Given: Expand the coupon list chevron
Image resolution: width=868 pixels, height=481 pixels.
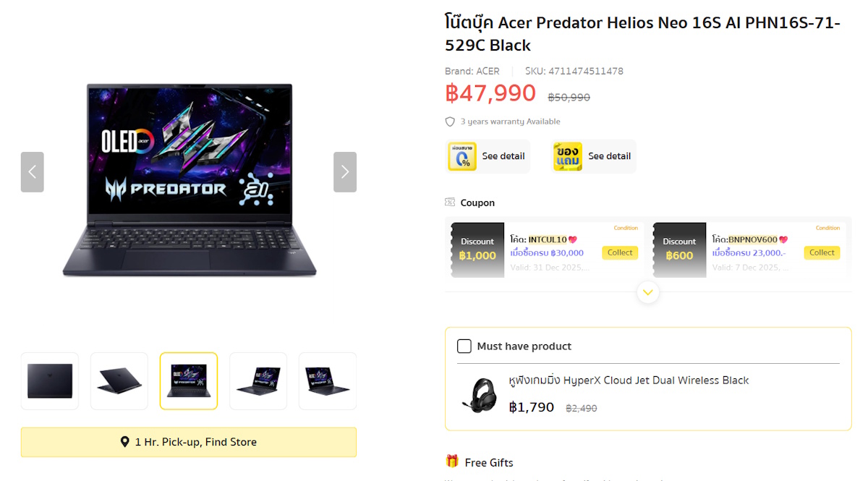Looking at the screenshot, I should click(x=648, y=292).
